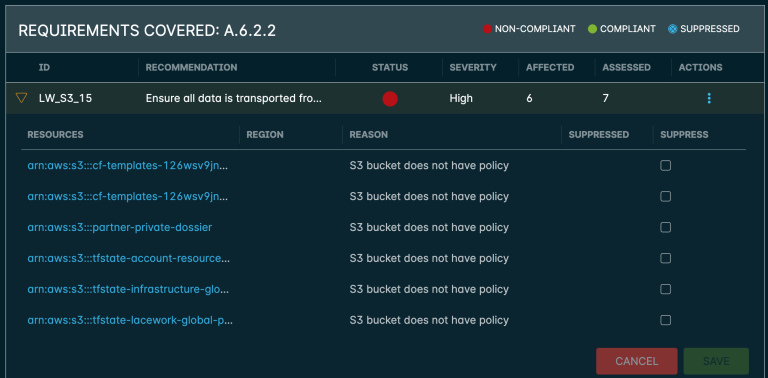Image resolution: width=768 pixels, height=378 pixels.
Task: Tick suppress checkbox for tfstate-lacework-global-p
Action: (x=665, y=320)
